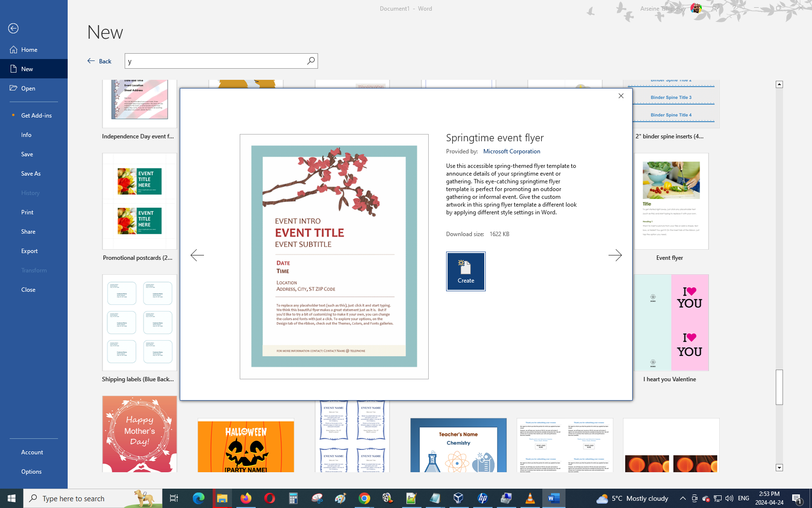The width and height of the screenshot is (812, 508).
Task: Click the Back arrow circle icon
Action: (14, 29)
